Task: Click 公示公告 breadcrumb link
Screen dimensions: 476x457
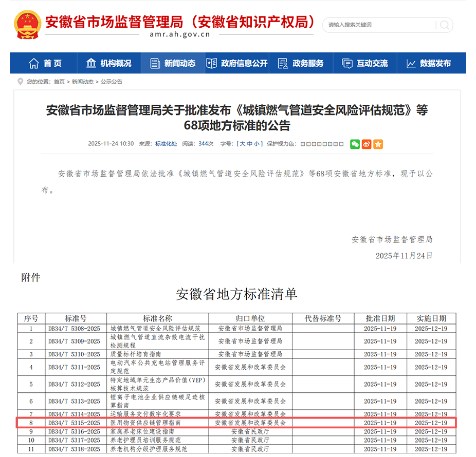Action: click(112, 82)
